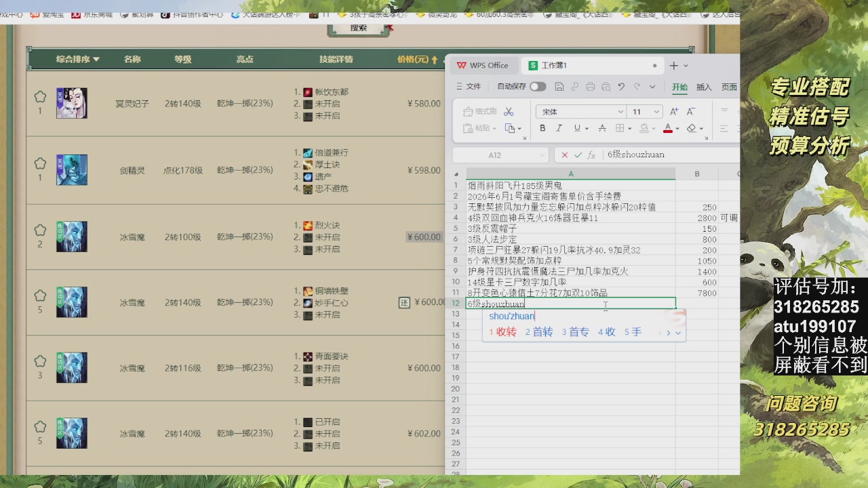This screenshot has width=868, height=488.
Task: Toggle Strikethrough formatting
Action: 601,128
